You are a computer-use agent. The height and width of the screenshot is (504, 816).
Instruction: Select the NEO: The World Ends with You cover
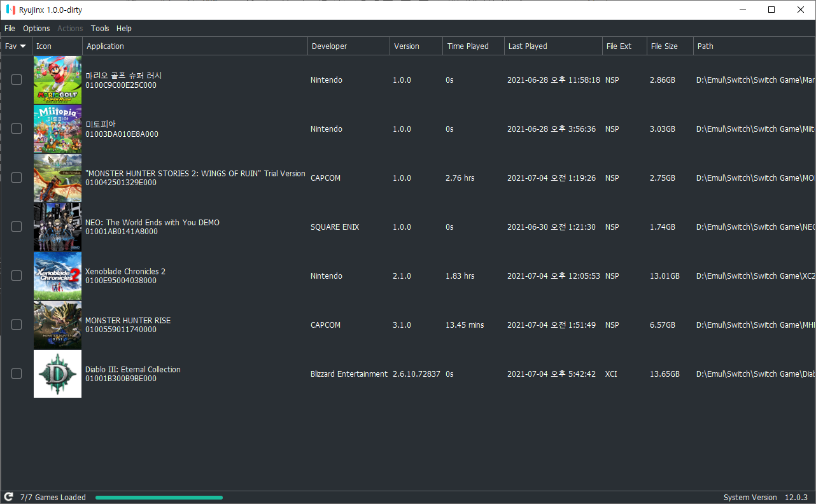[x=57, y=227]
